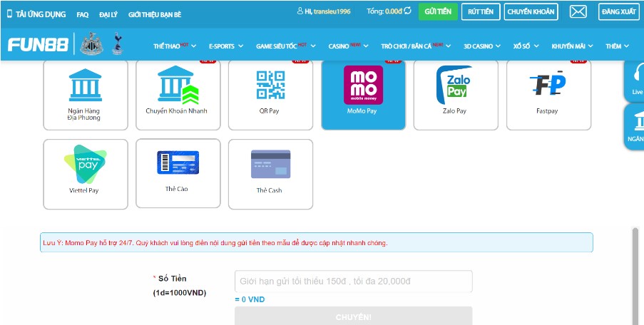
Task: Select the QR Pay payment option
Action: tap(270, 95)
